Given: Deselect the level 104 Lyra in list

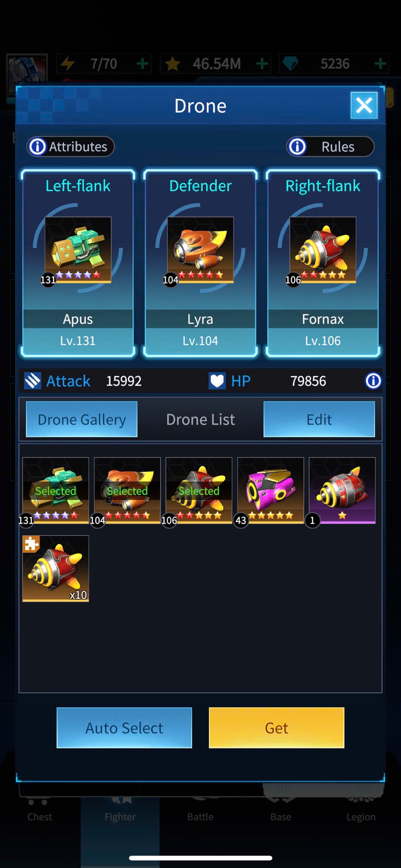Looking at the screenshot, I should pyautogui.click(x=127, y=490).
